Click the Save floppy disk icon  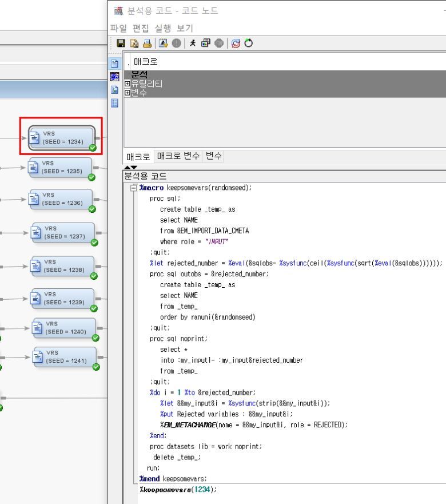pos(121,43)
